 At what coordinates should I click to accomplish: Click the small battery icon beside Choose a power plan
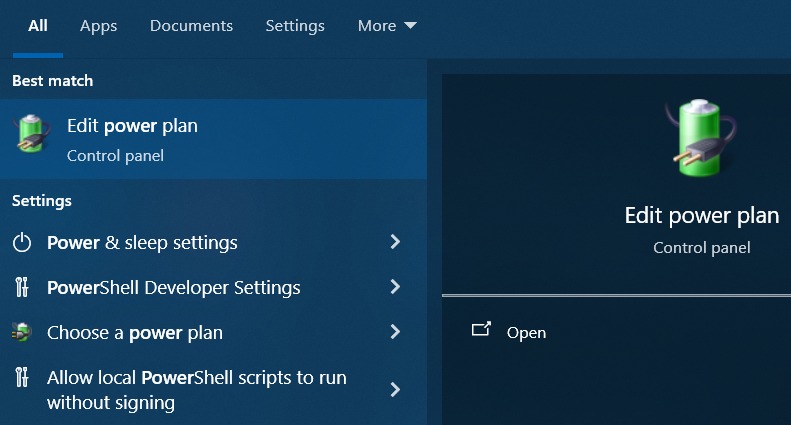click(22, 333)
